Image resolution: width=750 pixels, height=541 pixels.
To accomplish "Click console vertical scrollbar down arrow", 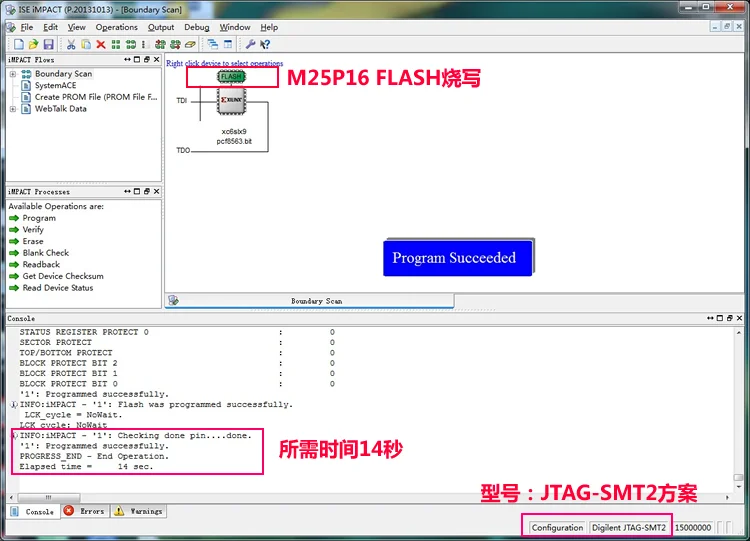I will (739, 487).
